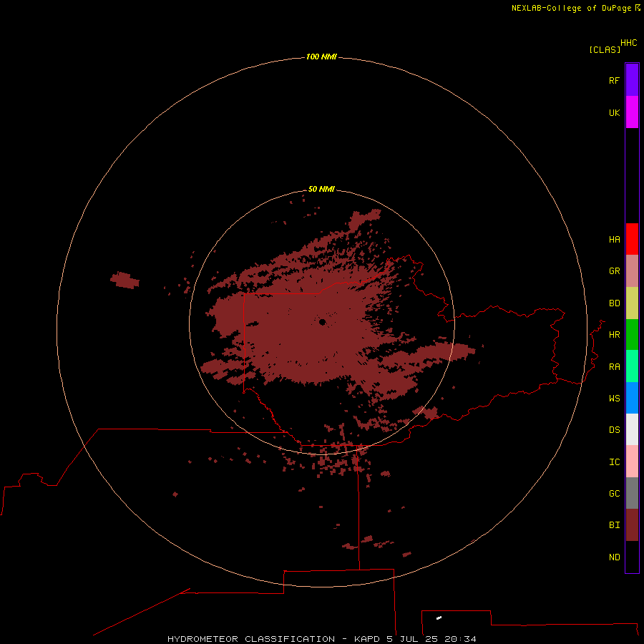Viewport: 644px width, 644px height.
Task: Click the HA legend label
Action: click(614, 240)
